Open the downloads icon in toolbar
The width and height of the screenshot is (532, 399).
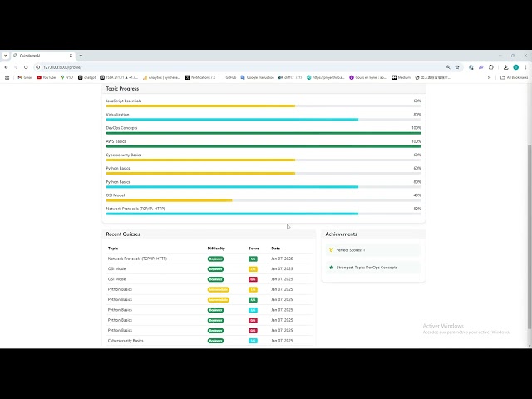coord(505,67)
